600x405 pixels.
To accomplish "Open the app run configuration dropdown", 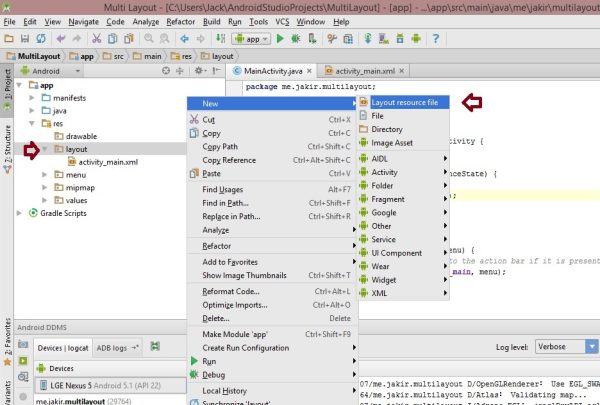I will (251, 39).
